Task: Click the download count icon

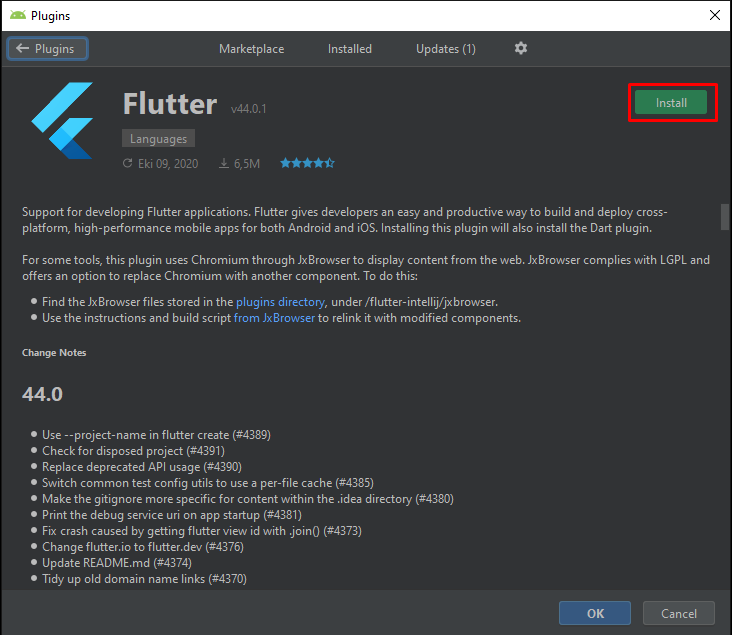Action: pos(224,163)
